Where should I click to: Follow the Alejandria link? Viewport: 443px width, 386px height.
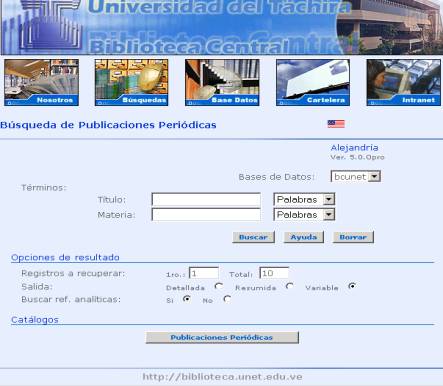(354, 148)
